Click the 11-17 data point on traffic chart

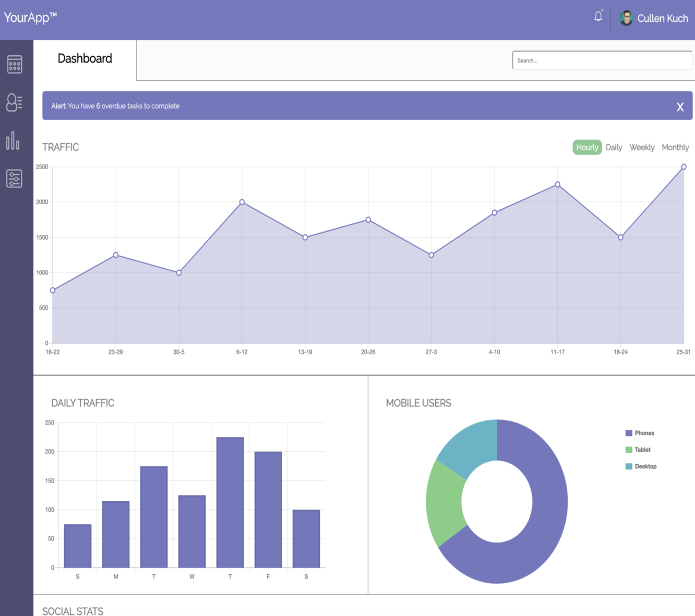coord(558,185)
